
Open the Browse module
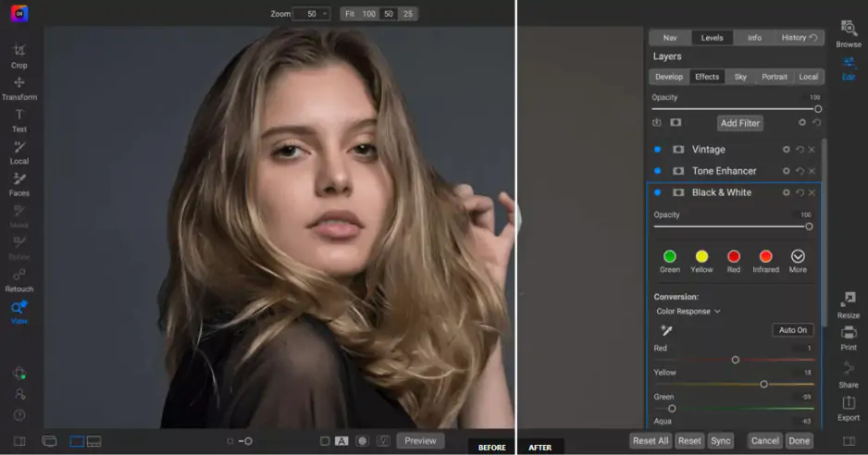click(848, 30)
